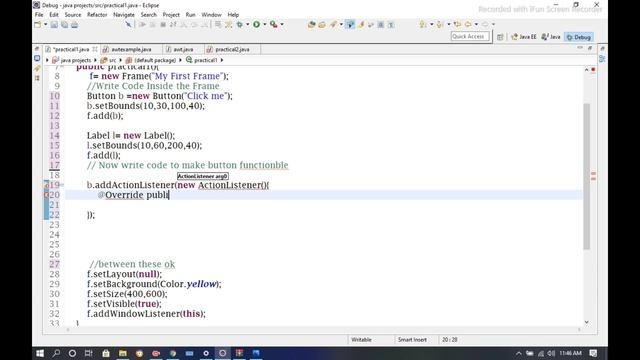Minimize the editor area button

click(580, 48)
